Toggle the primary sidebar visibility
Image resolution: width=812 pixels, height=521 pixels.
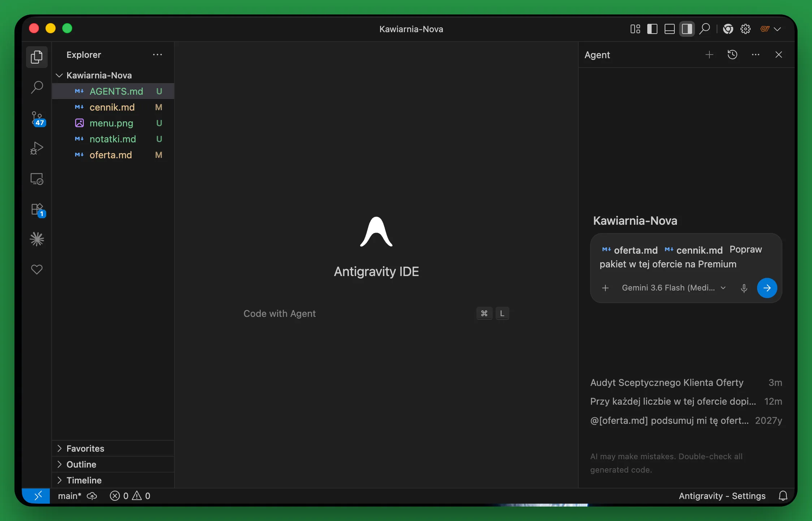[x=652, y=29]
